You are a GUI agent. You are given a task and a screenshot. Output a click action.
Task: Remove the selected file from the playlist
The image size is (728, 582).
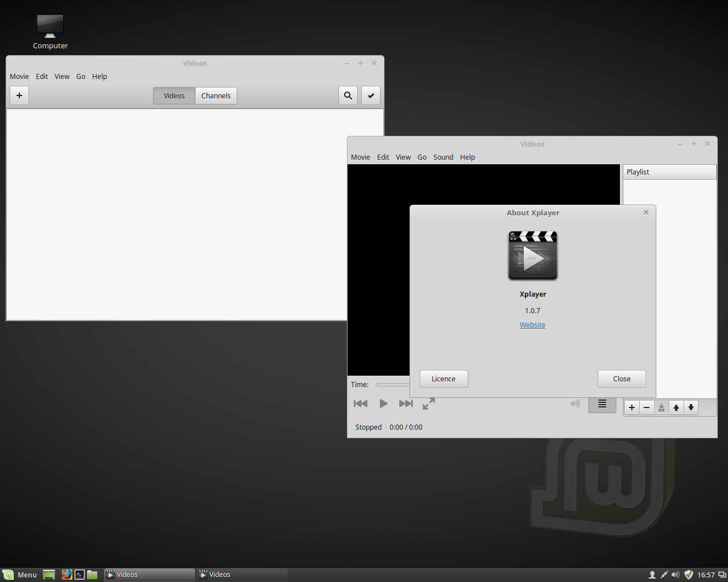(x=647, y=408)
